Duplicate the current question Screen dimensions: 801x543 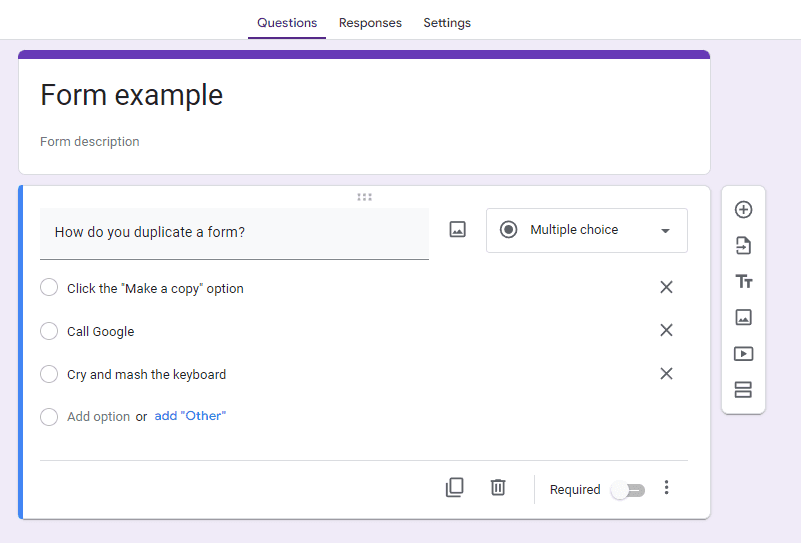[x=455, y=487]
